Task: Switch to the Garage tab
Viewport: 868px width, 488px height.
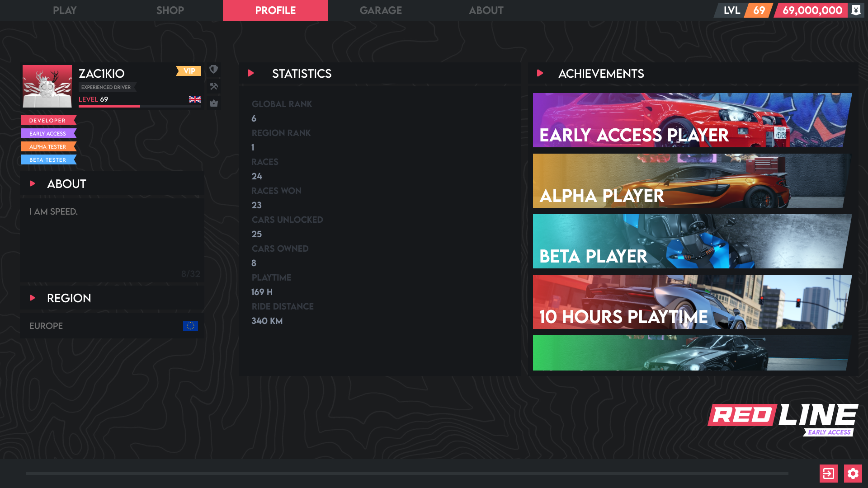Action: 381,10
